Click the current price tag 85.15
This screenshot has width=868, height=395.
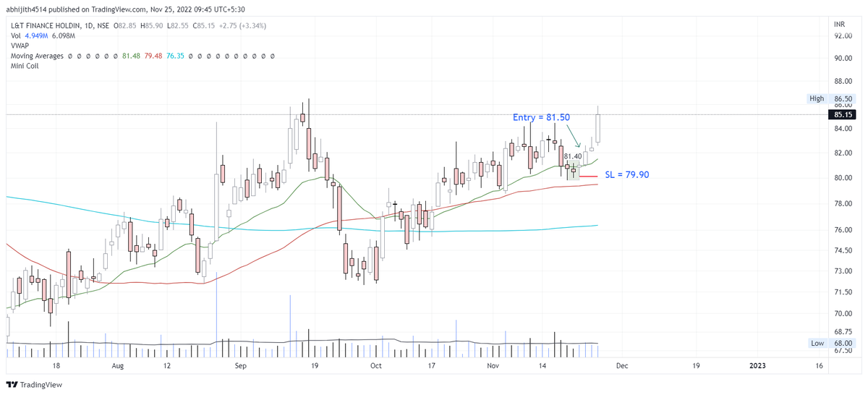coord(843,114)
